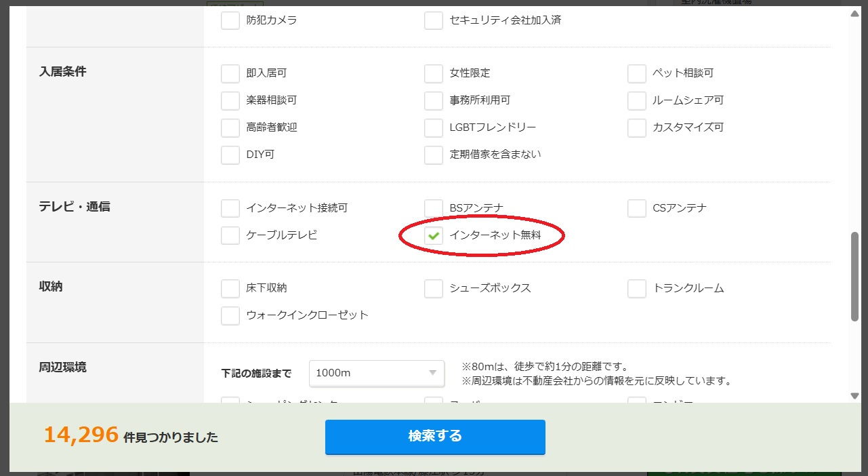This screenshot has width=868, height=476.
Task: Tick the 事務所利用可 checkbox
Action: click(x=434, y=100)
